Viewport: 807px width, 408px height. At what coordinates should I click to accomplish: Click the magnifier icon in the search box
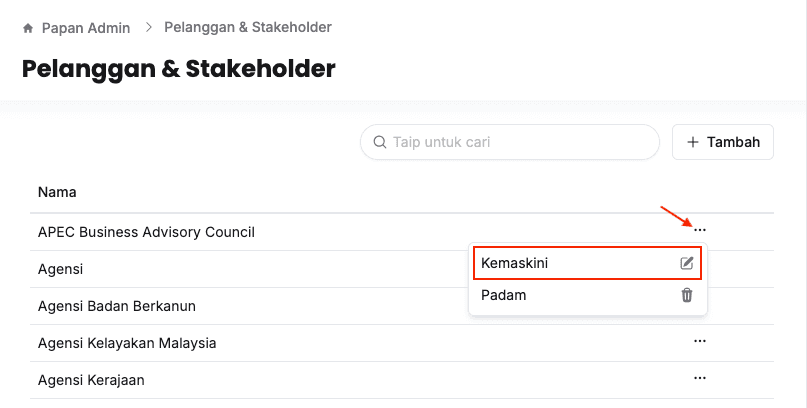pos(380,142)
